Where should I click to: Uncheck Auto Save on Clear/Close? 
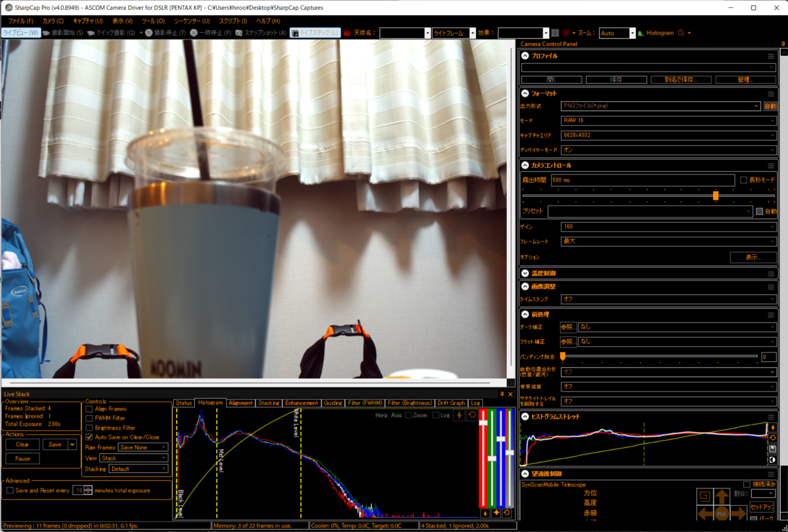click(x=91, y=438)
